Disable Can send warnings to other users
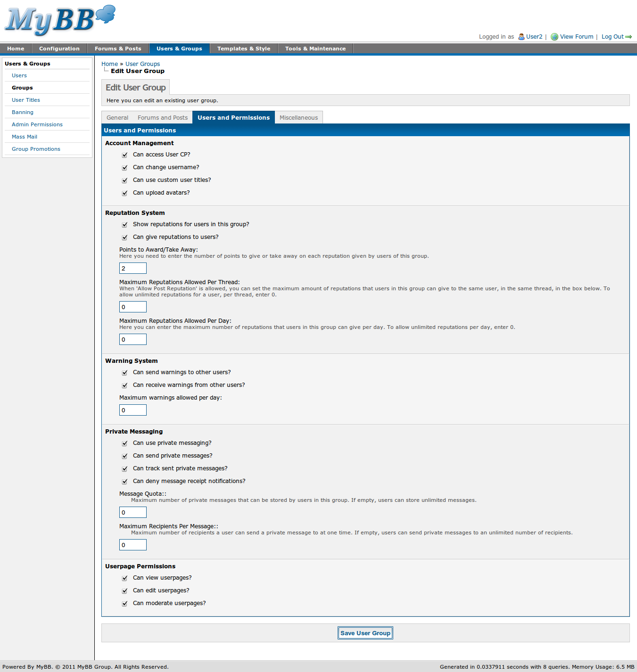This screenshot has height=672, width=637. coord(124,373)
